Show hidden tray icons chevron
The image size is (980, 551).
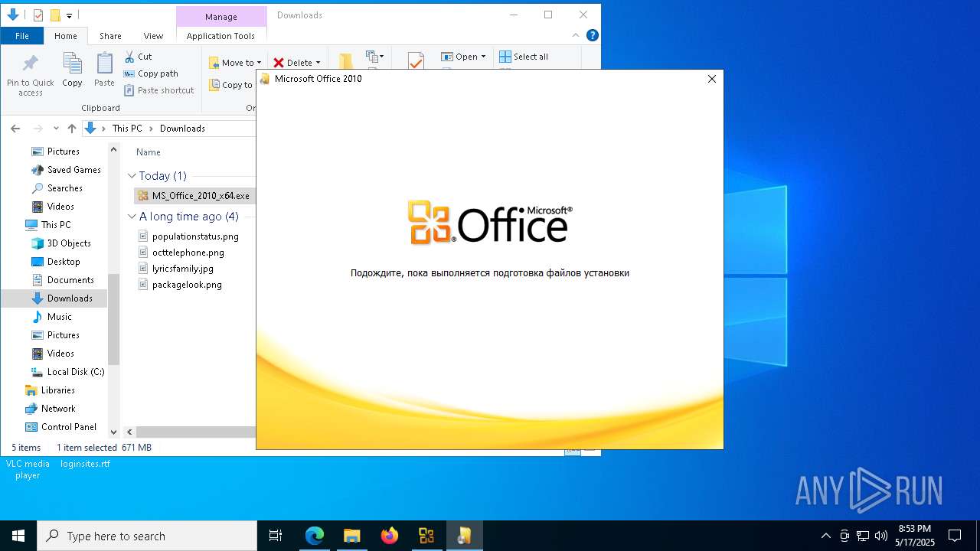825,536
